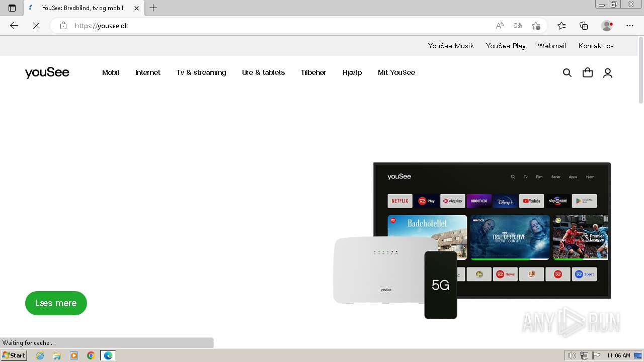
Task: Select Edge icon in taskbar
Action: click(108, 355)
